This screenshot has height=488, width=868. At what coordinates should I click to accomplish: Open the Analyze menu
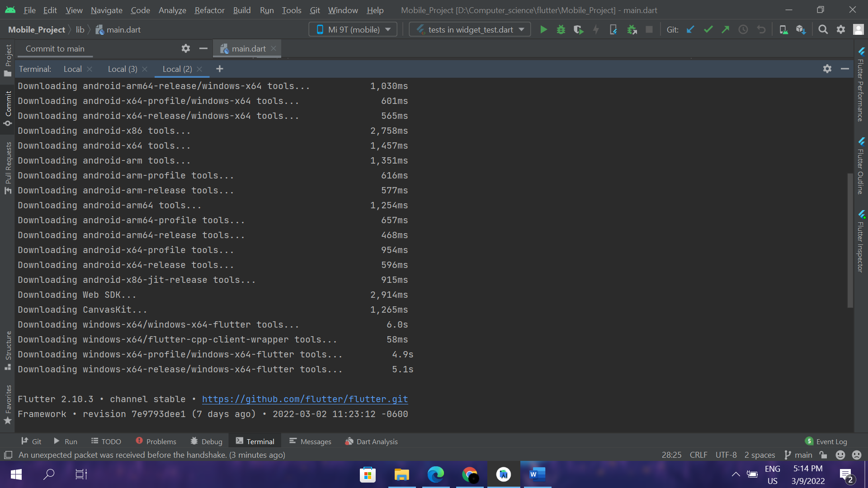tap(172, 10)
